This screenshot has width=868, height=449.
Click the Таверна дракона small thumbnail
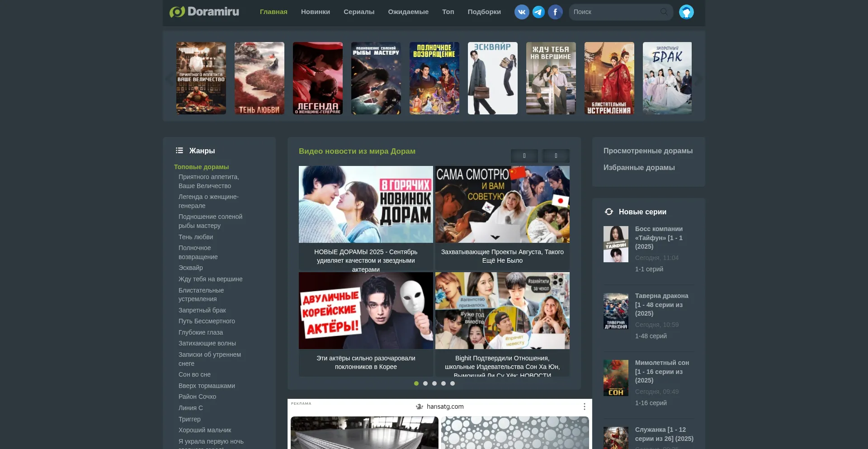[616, 311]
